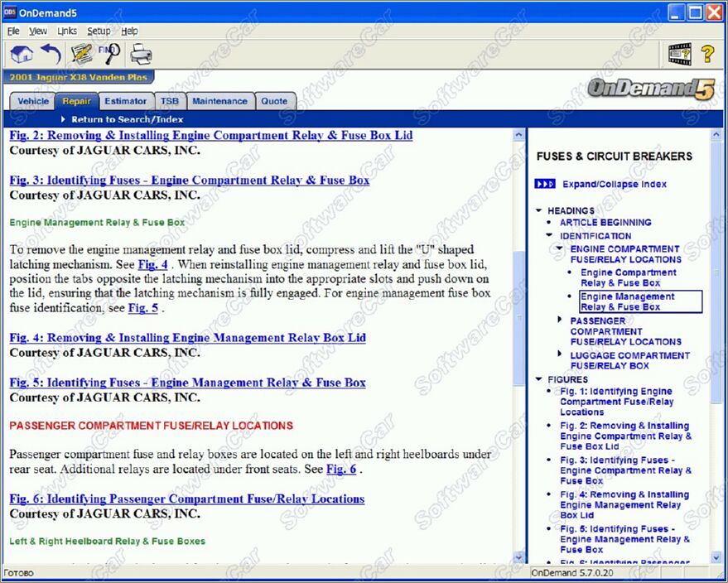Select ARTICLE BEGINNING in the index
The width and height of the screenshot is (728, 583).
605,222
